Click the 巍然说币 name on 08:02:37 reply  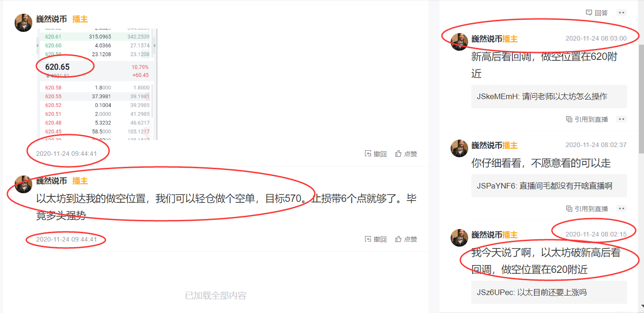[487, 145]
